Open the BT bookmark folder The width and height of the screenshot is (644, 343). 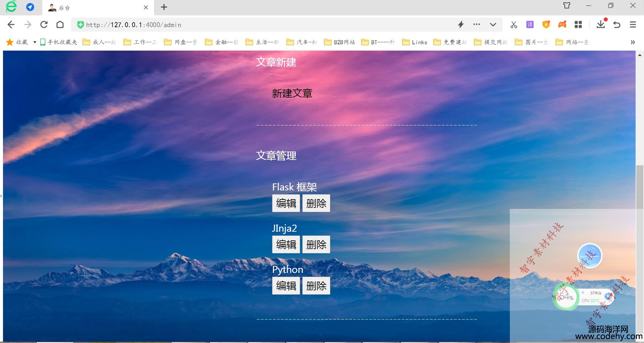click(x=378, y=42)
